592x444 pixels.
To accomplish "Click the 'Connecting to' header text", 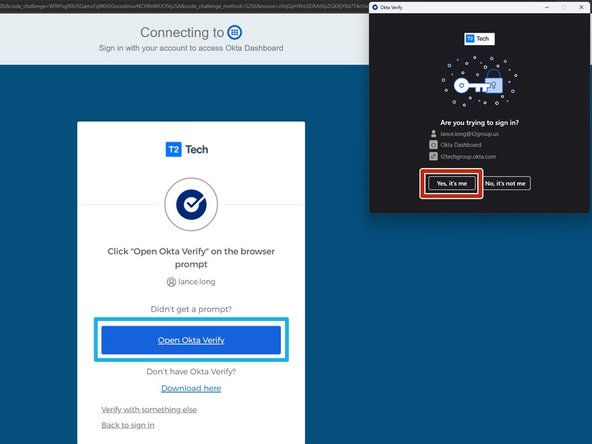I will (182, 32).
